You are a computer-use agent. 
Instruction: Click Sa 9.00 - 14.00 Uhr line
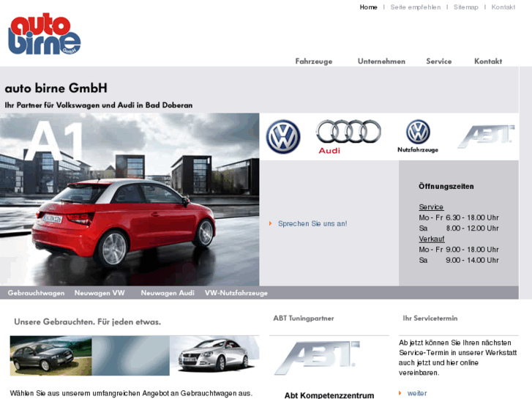(x=459, y=260)
